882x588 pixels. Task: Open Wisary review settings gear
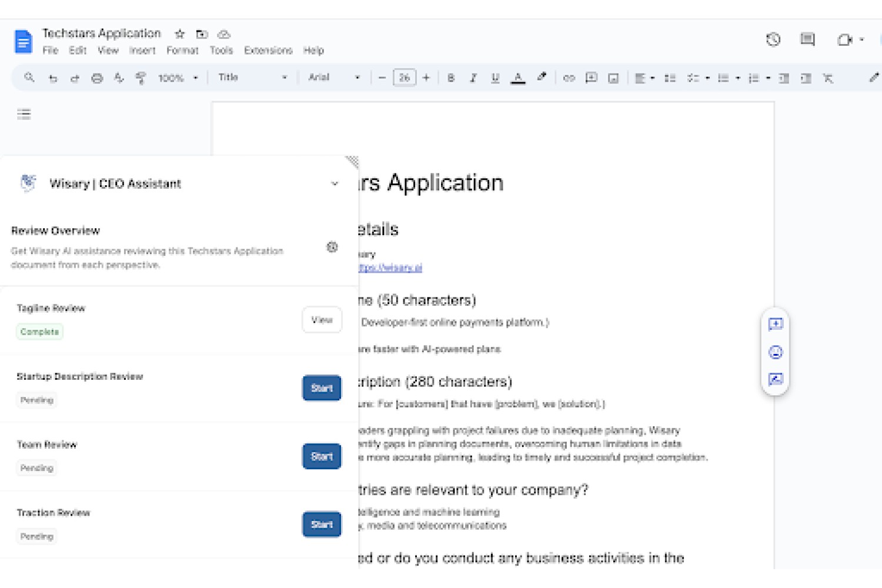[332, 247]
